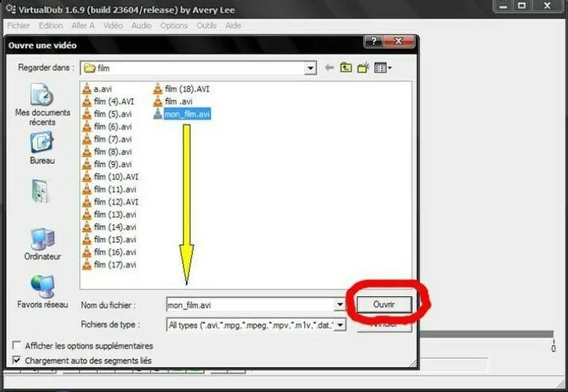This screenshot has height=392, width=568.
Task: Select the a.avi file icon
Action: click(x=87, y=89)
